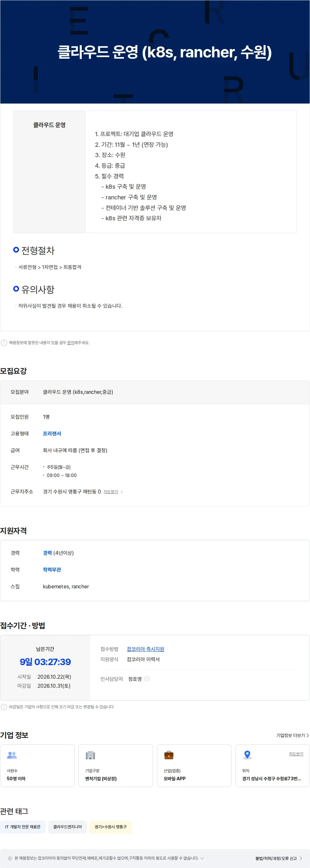Click the 모바일·APP industry text

tap(174, 778)
